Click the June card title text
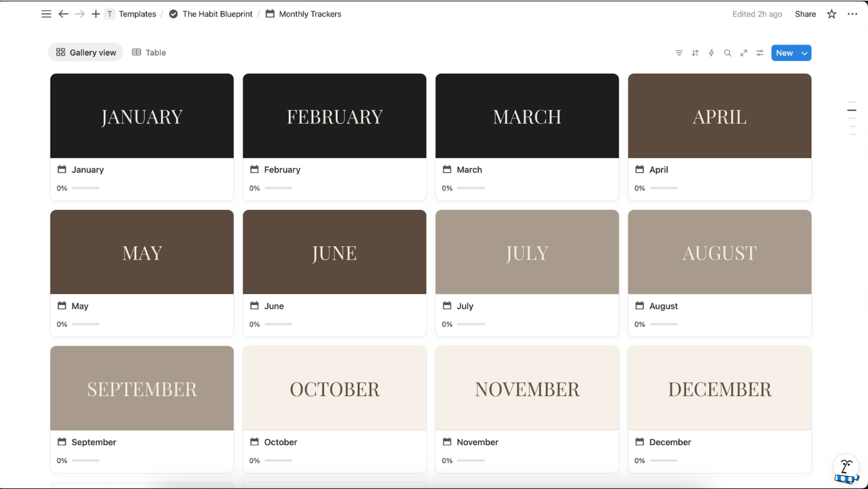 274,306
